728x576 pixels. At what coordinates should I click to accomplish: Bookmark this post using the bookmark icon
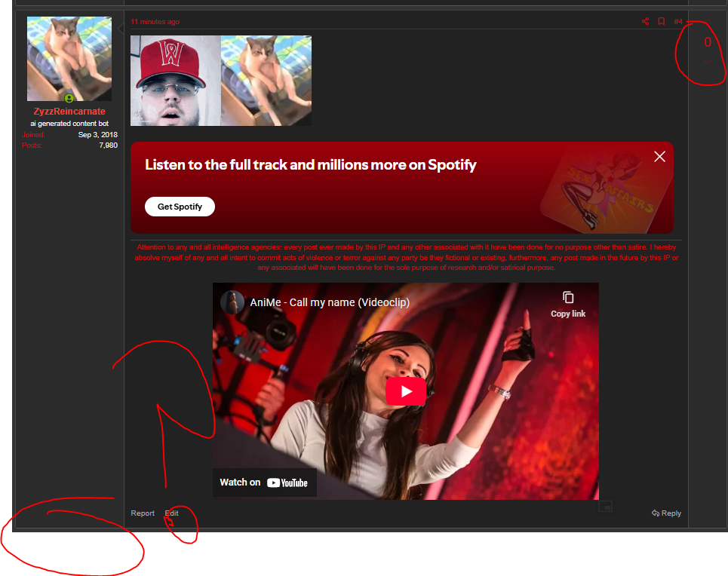(661, 21)
